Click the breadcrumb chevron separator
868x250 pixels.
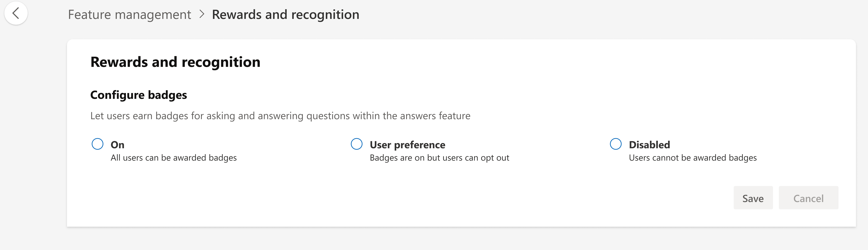[x=201, y=14]
